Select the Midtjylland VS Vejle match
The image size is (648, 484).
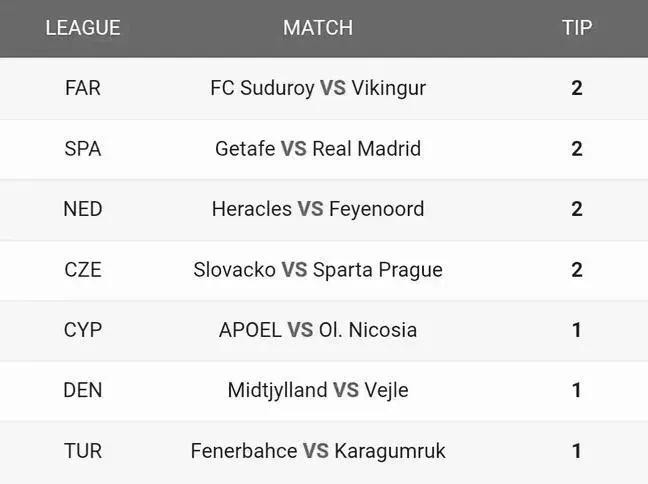(x=318, y=390)
